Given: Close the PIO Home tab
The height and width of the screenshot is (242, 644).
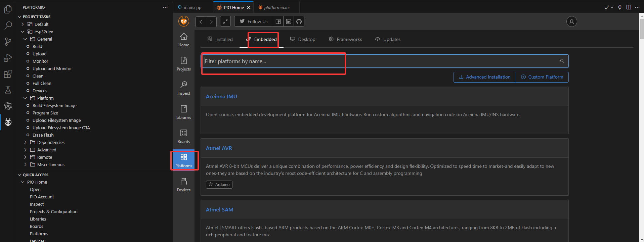Looking at the screenshot, I should [x=249, y=7].
